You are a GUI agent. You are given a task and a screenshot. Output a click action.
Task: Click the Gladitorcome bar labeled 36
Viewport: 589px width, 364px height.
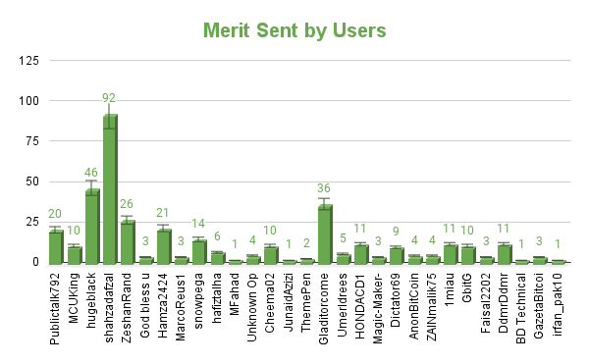click(325, 234)
